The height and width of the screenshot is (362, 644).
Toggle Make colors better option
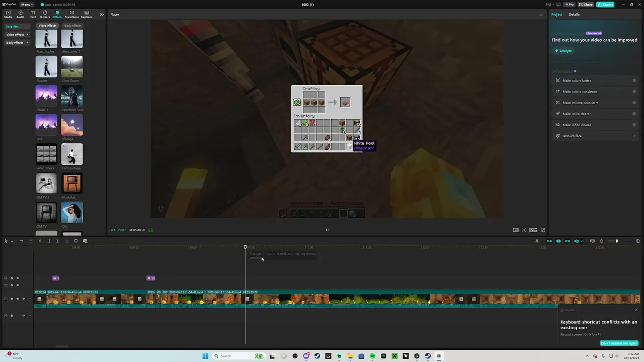pyautogui.click(x=634, y=80)
